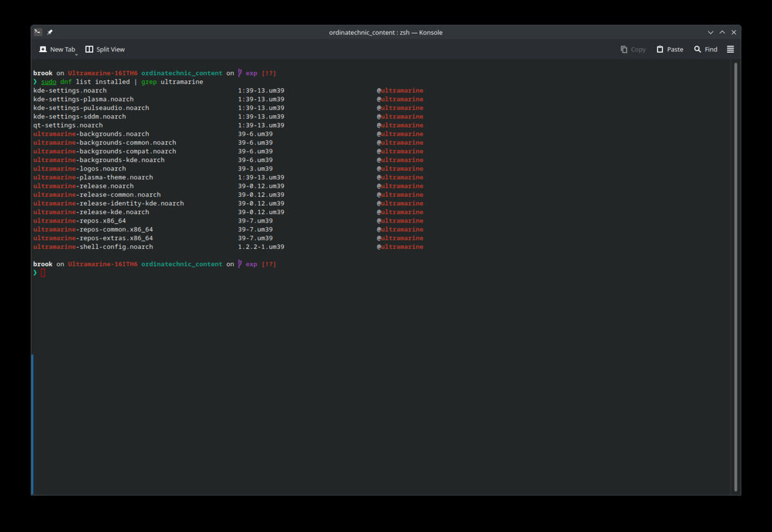This screenshot has height=532, width=772.
Task: Expand the New Tab dropdown arrow
Action: pyautogui.click(x=77, y=54)
